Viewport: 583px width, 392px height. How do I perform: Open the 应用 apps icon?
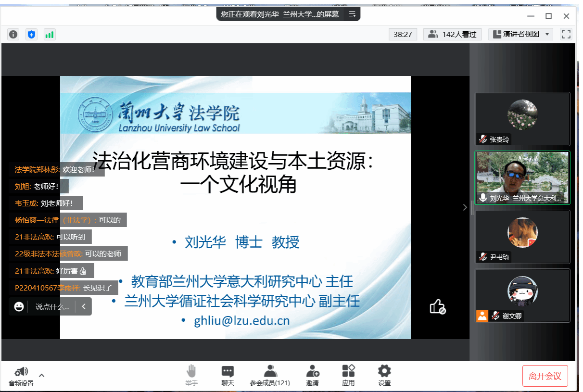coord(348,375)
